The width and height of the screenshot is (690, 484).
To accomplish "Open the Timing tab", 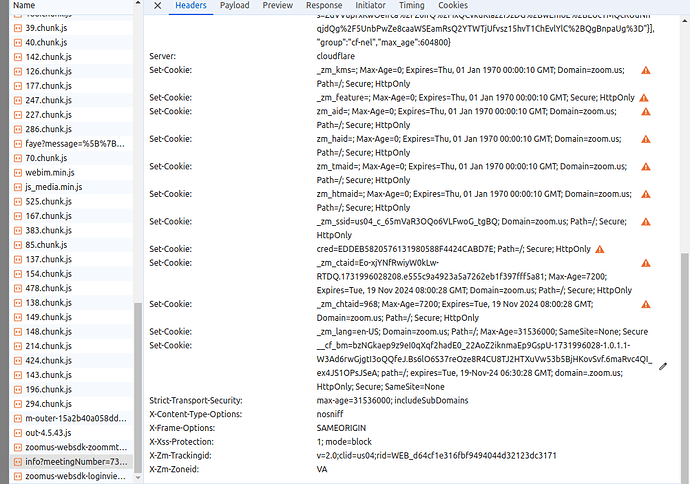I will [x=412, y=6].
